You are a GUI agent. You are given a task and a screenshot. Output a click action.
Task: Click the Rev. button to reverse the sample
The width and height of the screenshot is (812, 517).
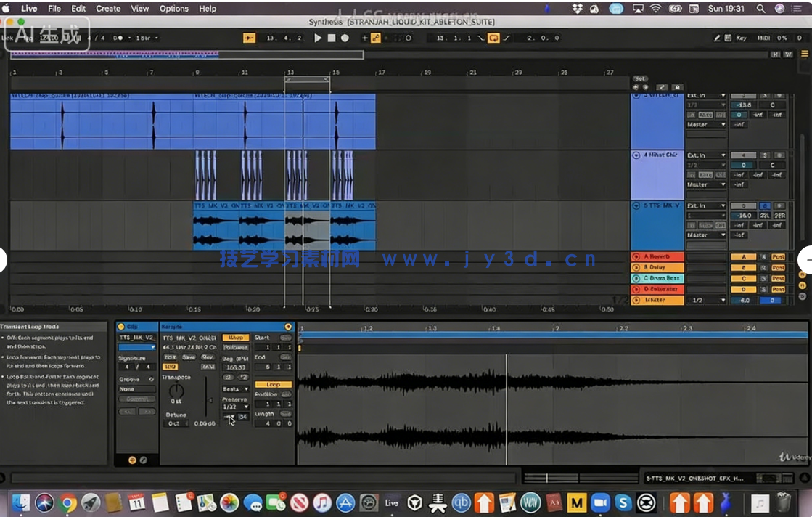pyautogui.click(x=208, y=357)
